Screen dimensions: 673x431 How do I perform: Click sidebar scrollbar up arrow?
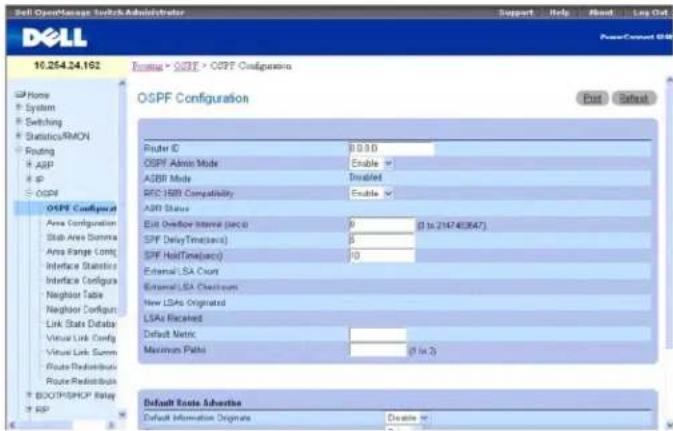click(122, 83)
